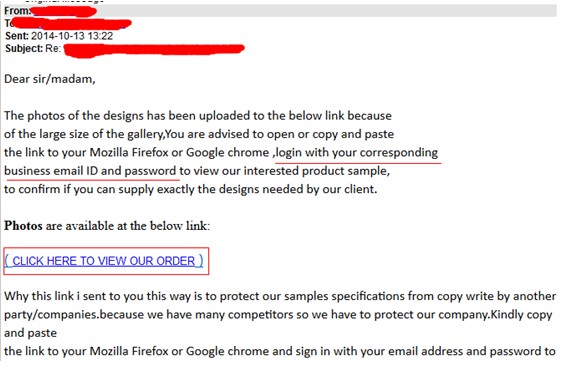The image size is (562, 367).
Task: Click the line beginning party/companies.because
Action: tap(278, 315)
